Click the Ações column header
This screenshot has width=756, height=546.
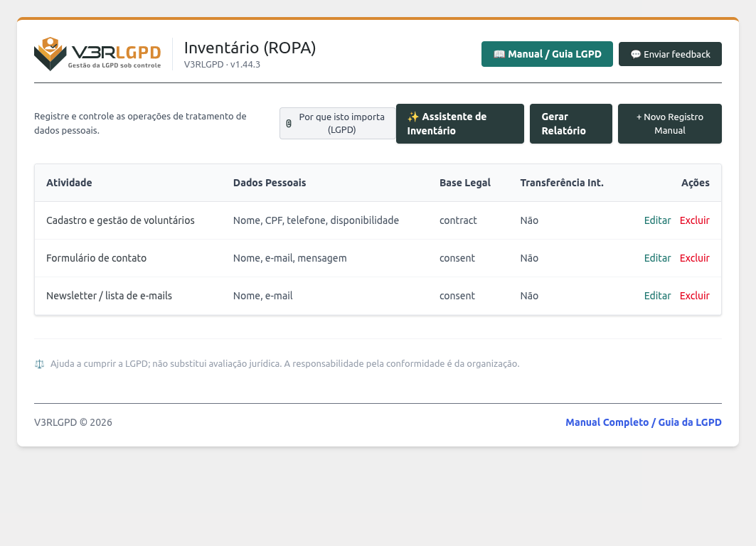(x=696, y=183)
